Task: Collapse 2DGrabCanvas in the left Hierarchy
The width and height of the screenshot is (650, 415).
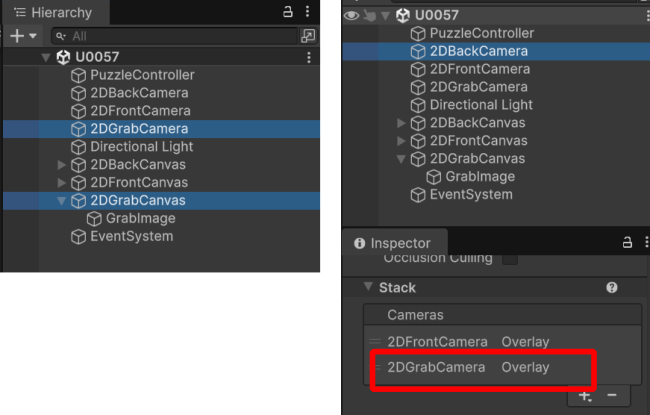Action: pos(62,201)
